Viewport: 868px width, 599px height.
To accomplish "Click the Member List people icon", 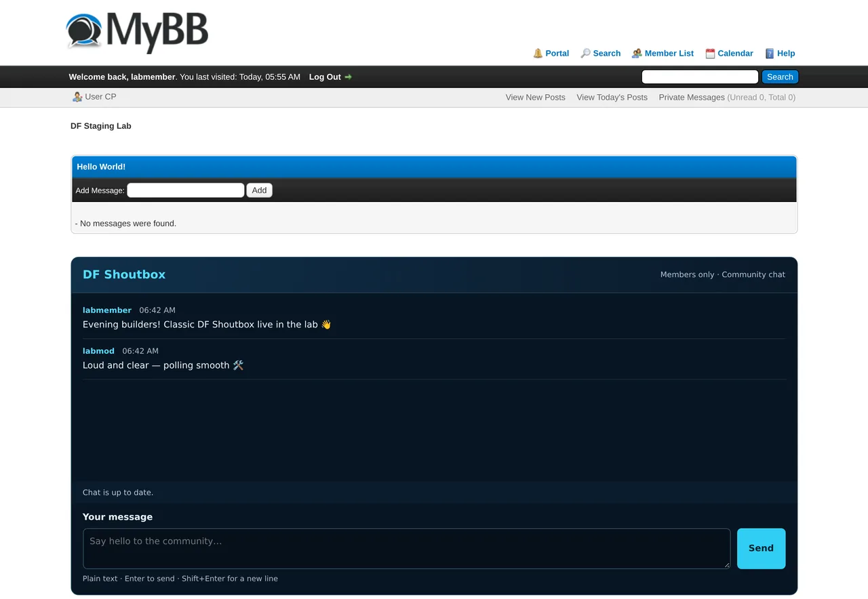I will pos(637,54).
